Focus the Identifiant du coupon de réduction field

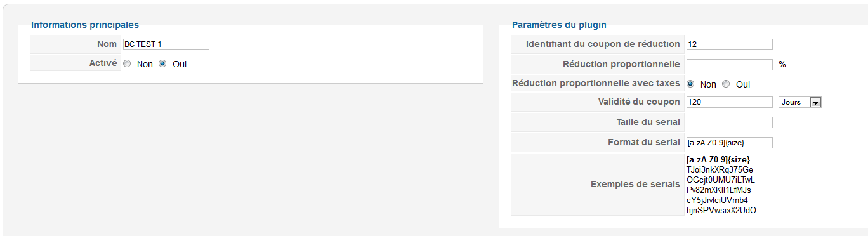pyautogui.click(x=729, y=44)
